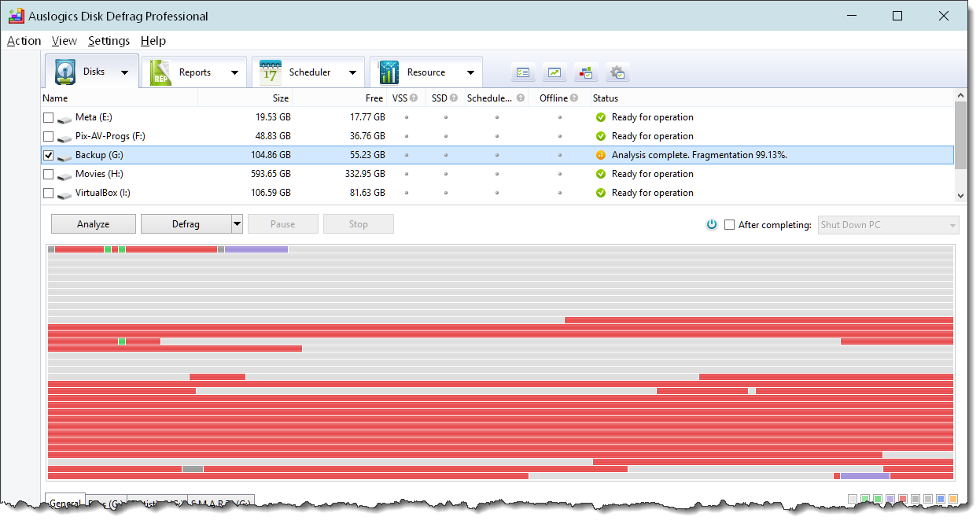Open the Action menu
The image size is (980, 524).
[x=24, y=41]
